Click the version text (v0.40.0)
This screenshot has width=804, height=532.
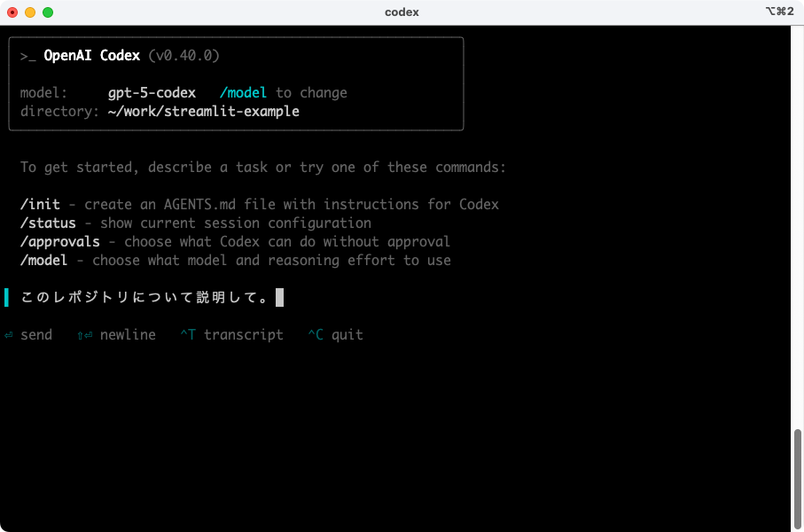[184, 55]
